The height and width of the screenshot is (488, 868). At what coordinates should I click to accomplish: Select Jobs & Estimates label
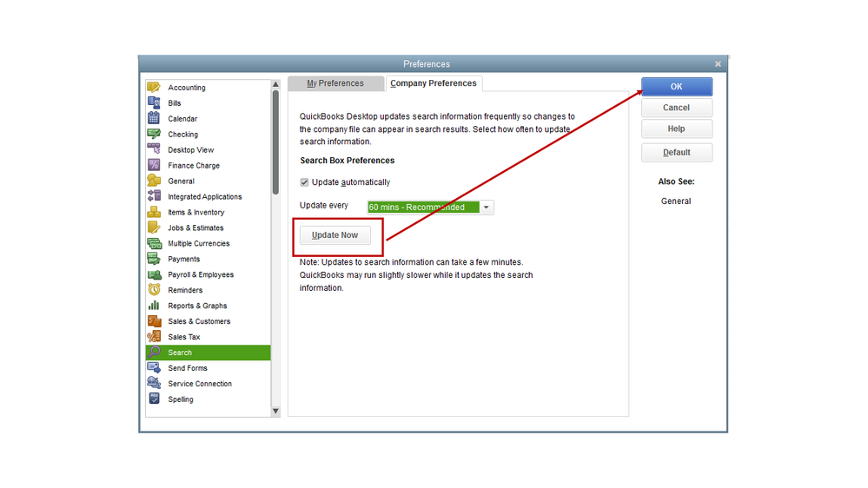(x=196, y=228)
